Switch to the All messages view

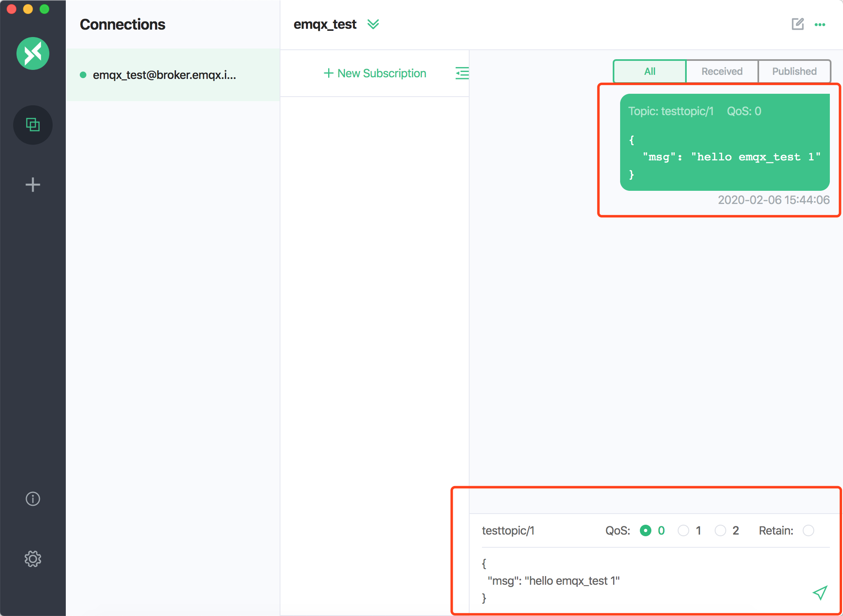click(x=649, y=71)
